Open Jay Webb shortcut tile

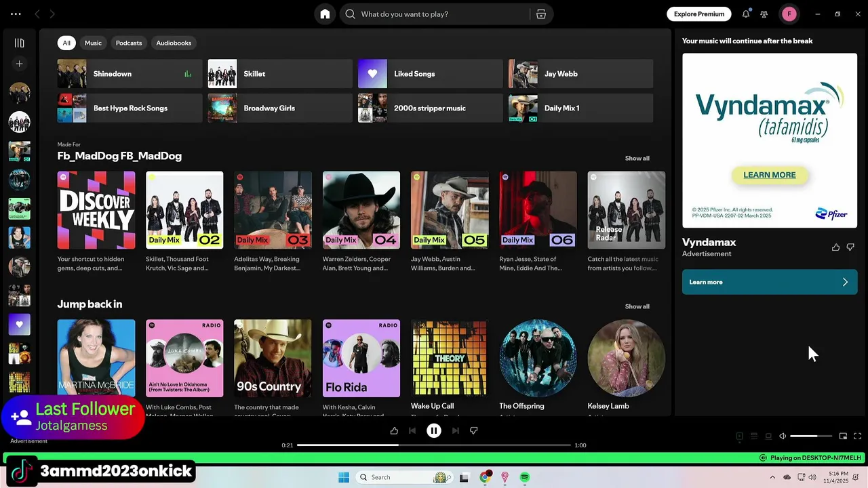click(581, 74)
